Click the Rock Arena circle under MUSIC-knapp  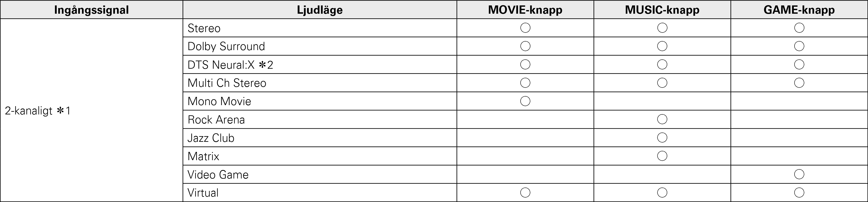click(x=662, y=119)
